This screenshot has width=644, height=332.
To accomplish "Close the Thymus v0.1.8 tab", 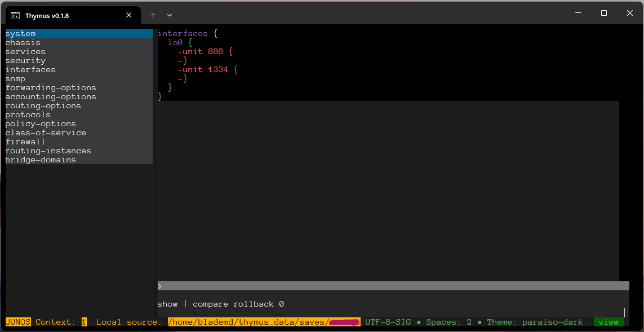I will tap(128, 15).
